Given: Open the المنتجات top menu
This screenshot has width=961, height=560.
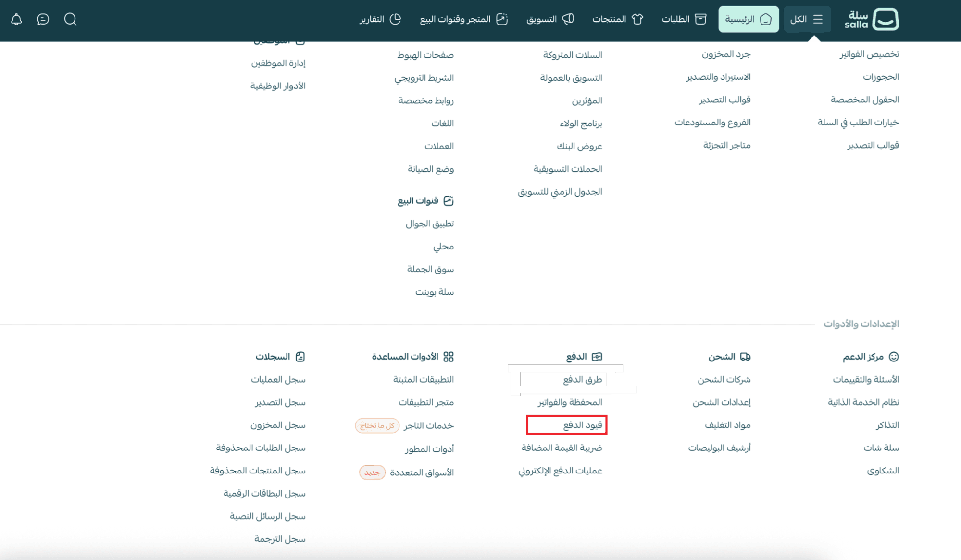Looking at the screenshot, I should coord(617,19).
